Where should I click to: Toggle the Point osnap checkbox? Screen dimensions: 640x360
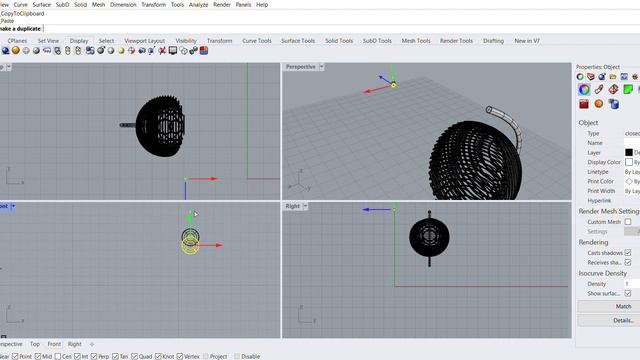click(x=15, y=356)
